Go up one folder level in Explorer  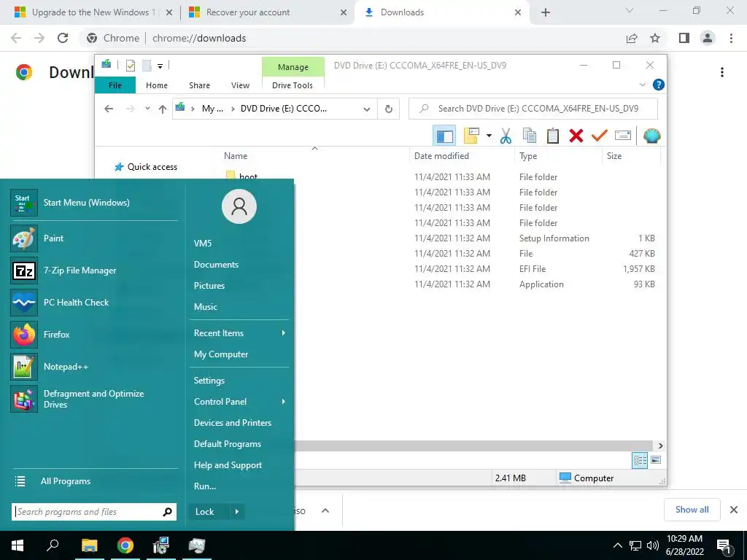(163, 109)
